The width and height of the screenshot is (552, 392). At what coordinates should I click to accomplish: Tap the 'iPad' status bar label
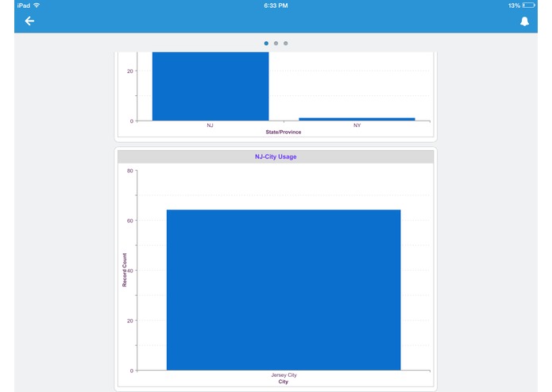pos(24,6)
